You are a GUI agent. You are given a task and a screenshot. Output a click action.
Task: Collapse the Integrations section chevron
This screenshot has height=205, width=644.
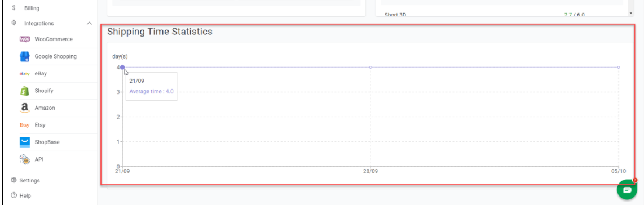point(89,23)
